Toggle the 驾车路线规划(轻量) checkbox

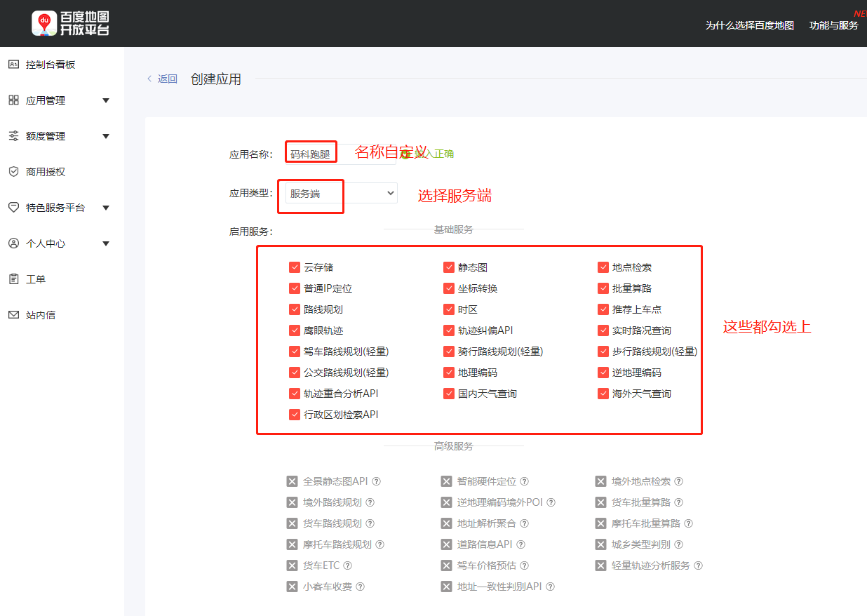(295, 351)
